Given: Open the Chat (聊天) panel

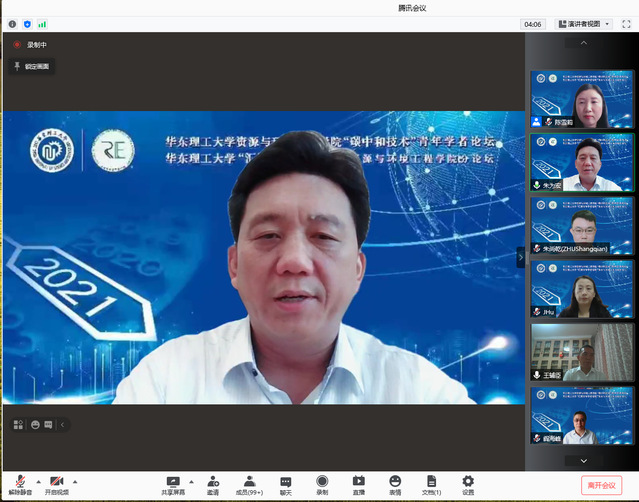Looking at the screenshot, I should (x=286, y=483).
